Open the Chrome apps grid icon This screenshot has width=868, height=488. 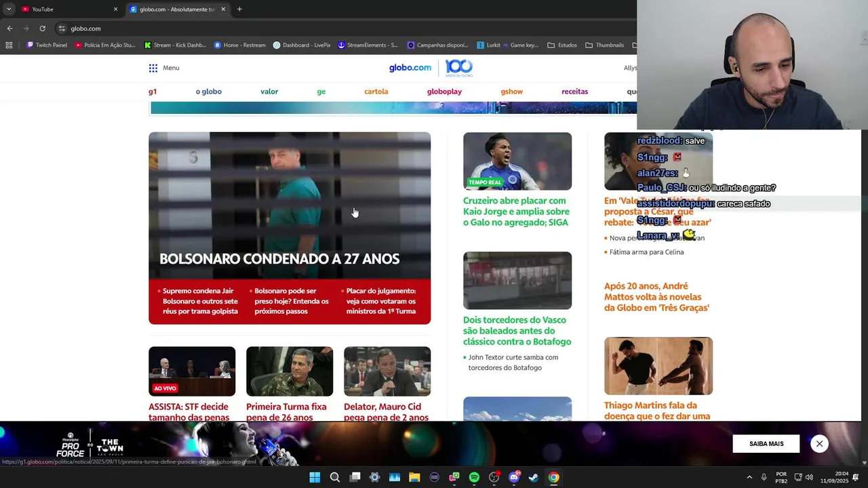[x=9, y=45]
